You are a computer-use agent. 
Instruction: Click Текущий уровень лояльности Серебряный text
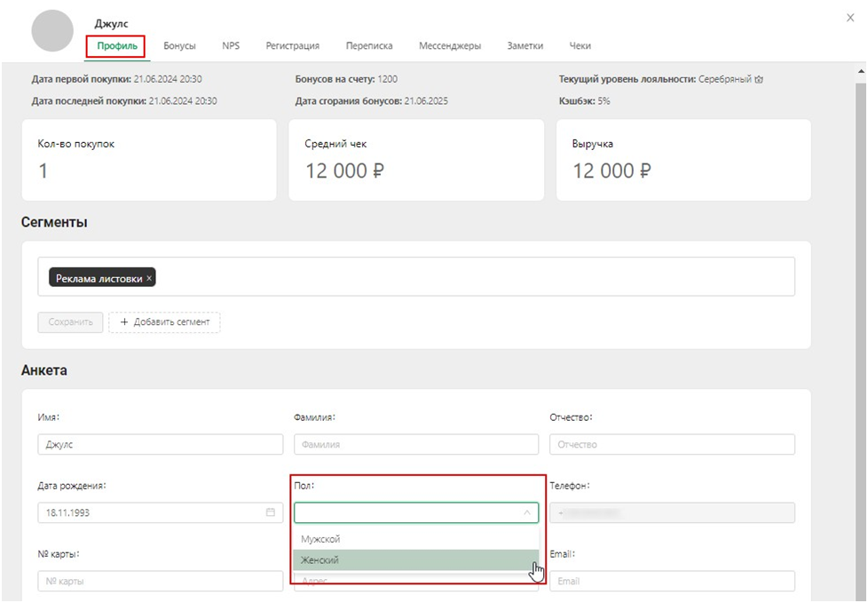pyautogui.click(x=655, y=79)
